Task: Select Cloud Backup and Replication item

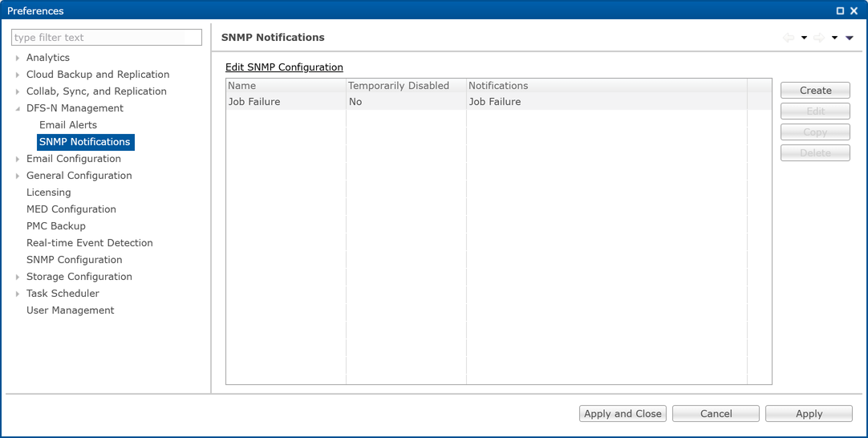Action: click(98, 74)
